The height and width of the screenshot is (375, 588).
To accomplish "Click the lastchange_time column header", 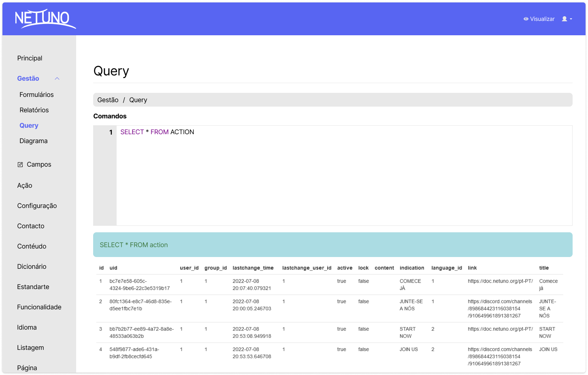I will 253,268.
